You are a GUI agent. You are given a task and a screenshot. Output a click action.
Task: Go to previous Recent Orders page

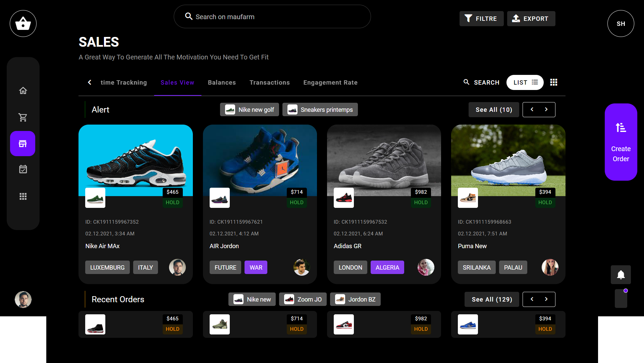click(532, 299)
